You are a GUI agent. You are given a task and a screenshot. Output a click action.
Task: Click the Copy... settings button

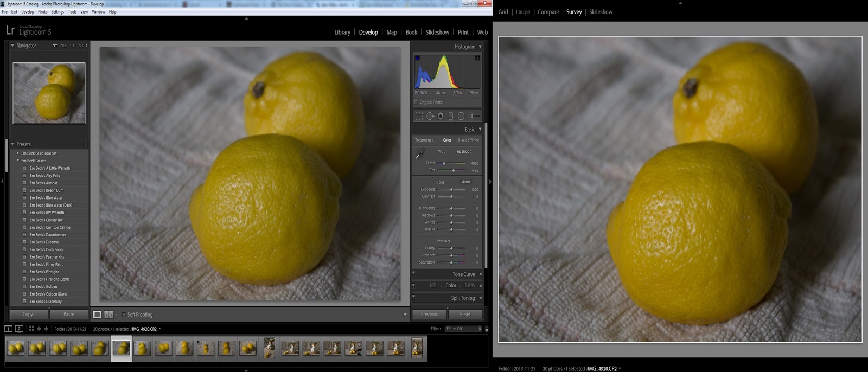29,315
